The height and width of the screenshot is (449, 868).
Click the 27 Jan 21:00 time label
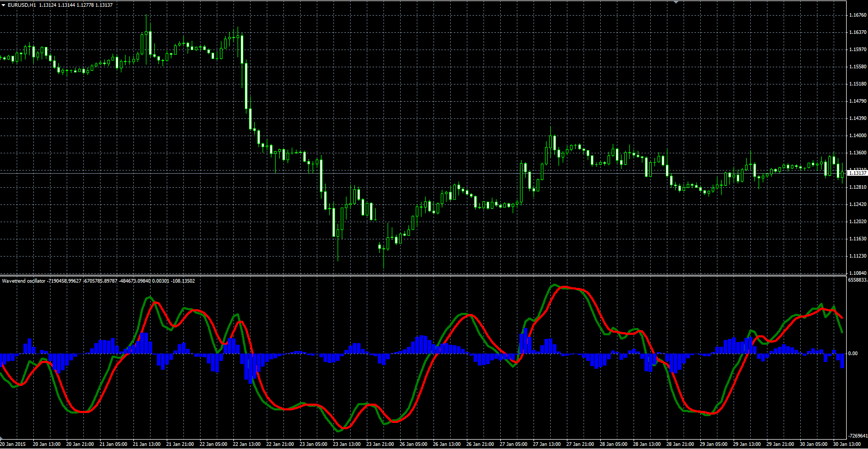[x=580, y=444]
